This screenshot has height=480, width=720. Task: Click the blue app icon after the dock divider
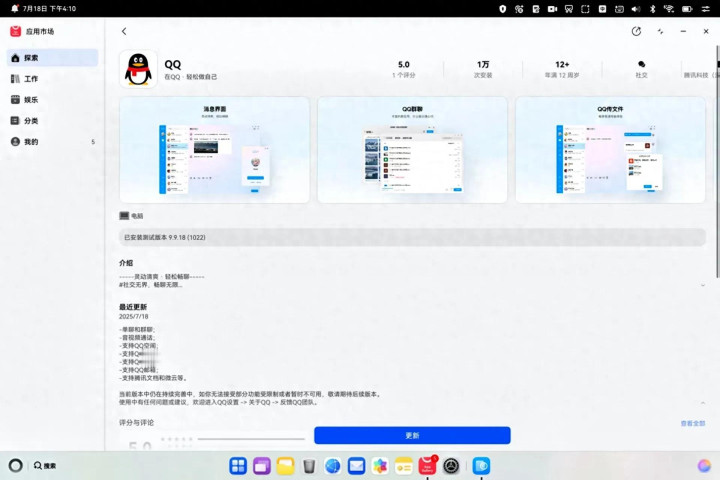click(481, 466)
